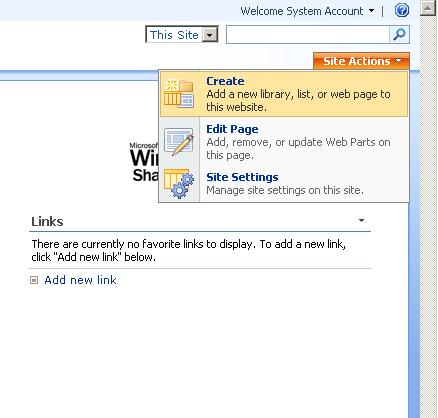Focus the search text box
438x418 pixels.
pyautogui.click(x=308, y=35)
